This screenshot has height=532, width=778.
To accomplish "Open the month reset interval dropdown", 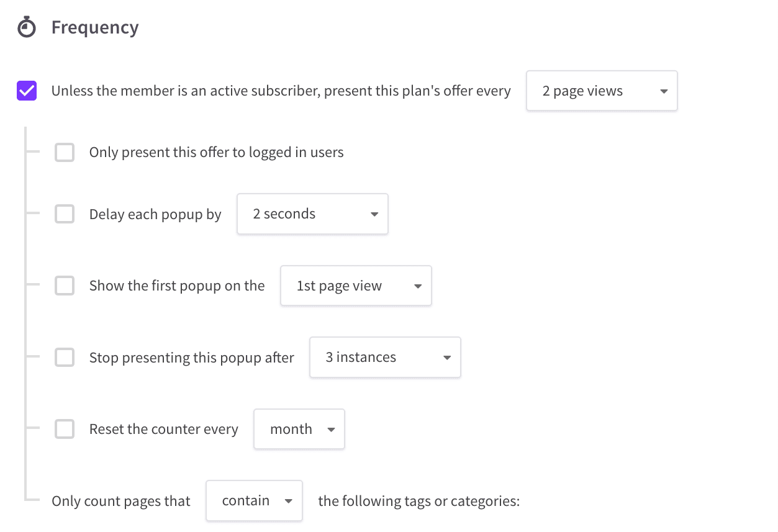I will coord(299,429).
